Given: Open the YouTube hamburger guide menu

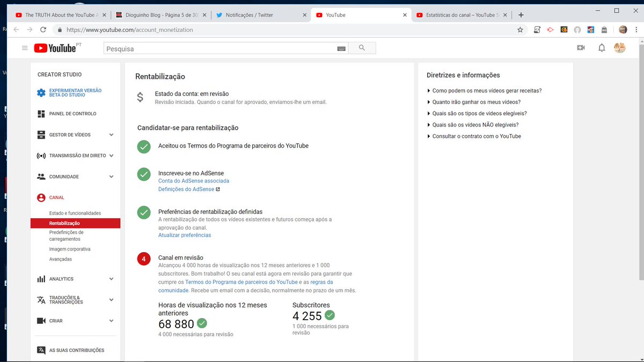Looking at the screenshot, I should click(x=24, y=48).
